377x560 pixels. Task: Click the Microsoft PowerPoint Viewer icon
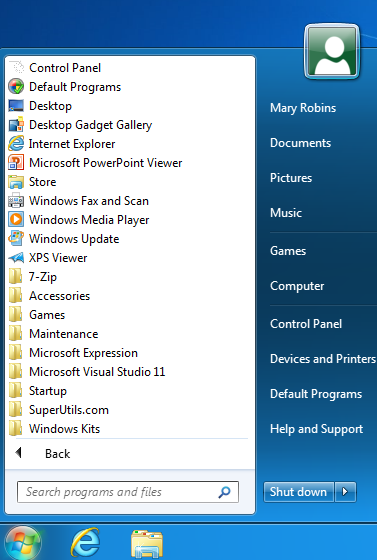coord(16,162)
